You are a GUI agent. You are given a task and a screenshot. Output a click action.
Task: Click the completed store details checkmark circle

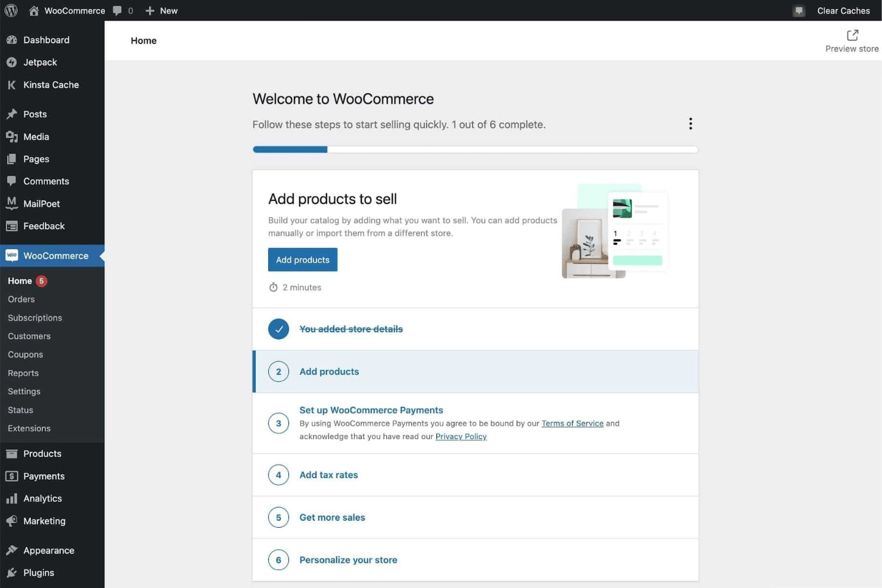pos(278,329)
